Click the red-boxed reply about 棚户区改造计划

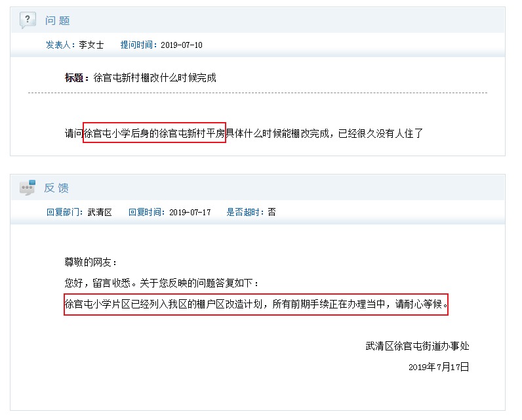point(256,304)
